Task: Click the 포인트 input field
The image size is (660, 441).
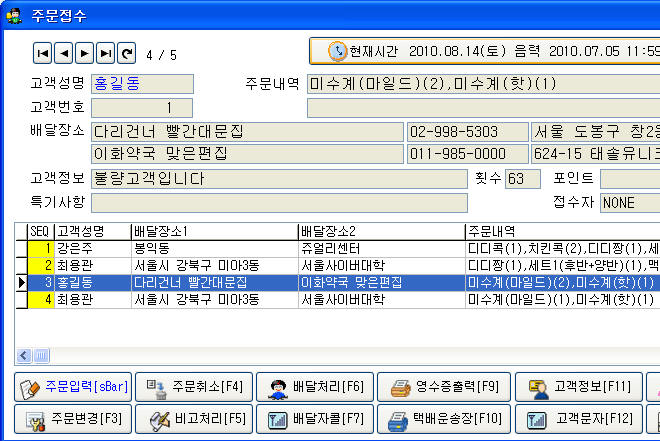Action: [x=630, y=179]
